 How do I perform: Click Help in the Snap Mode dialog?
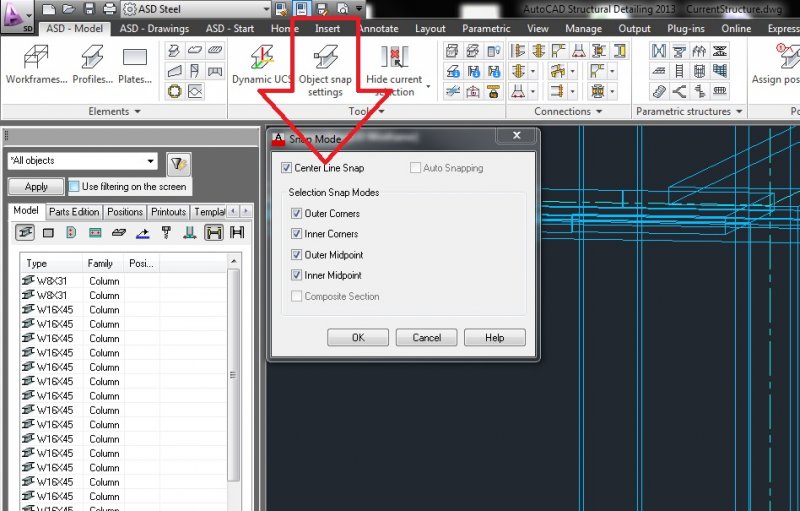(x=494, y=338)
